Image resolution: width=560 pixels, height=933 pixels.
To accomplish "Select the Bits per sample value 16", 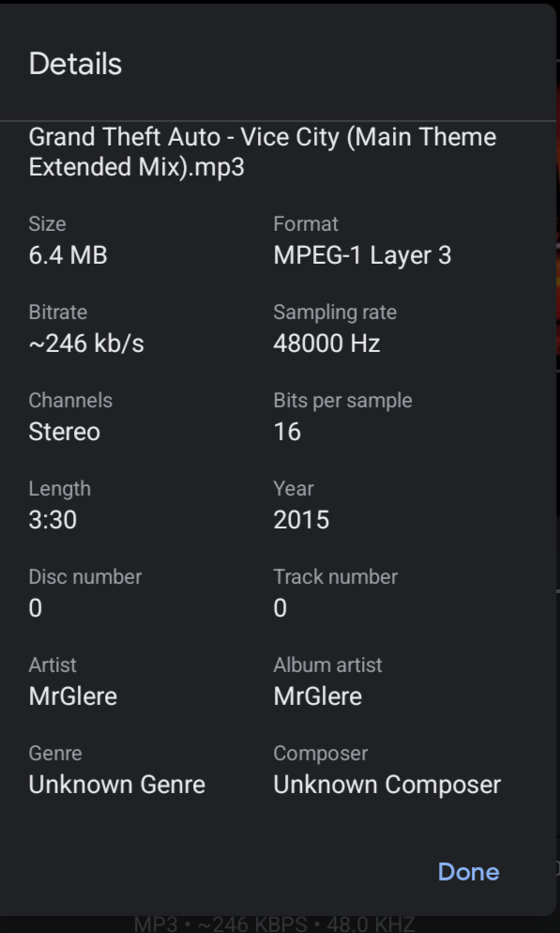I will 280,431.
